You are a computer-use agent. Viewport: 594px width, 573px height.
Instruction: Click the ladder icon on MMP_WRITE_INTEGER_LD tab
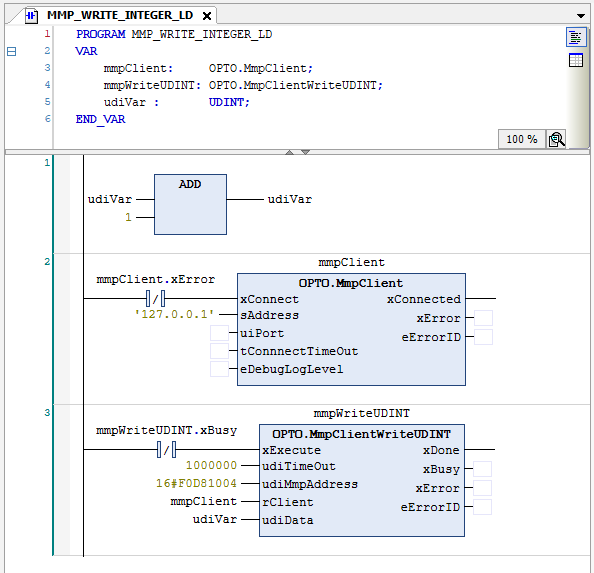31,16
